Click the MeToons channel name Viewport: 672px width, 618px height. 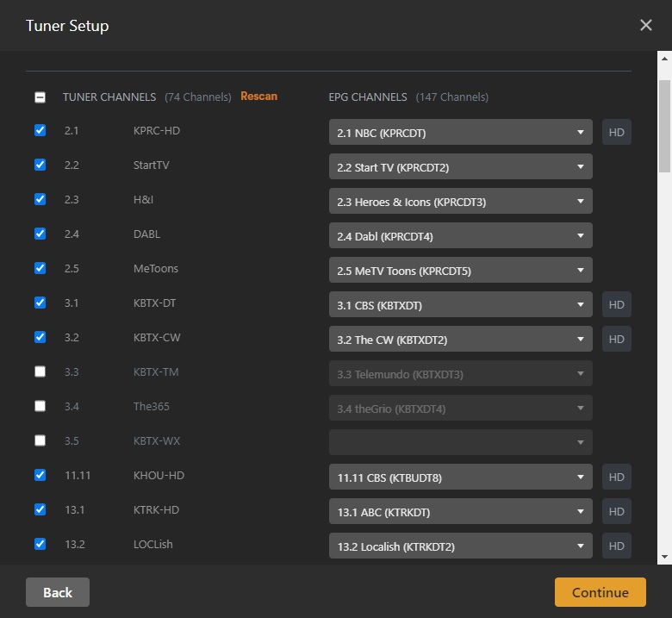(x=156, y=268)
